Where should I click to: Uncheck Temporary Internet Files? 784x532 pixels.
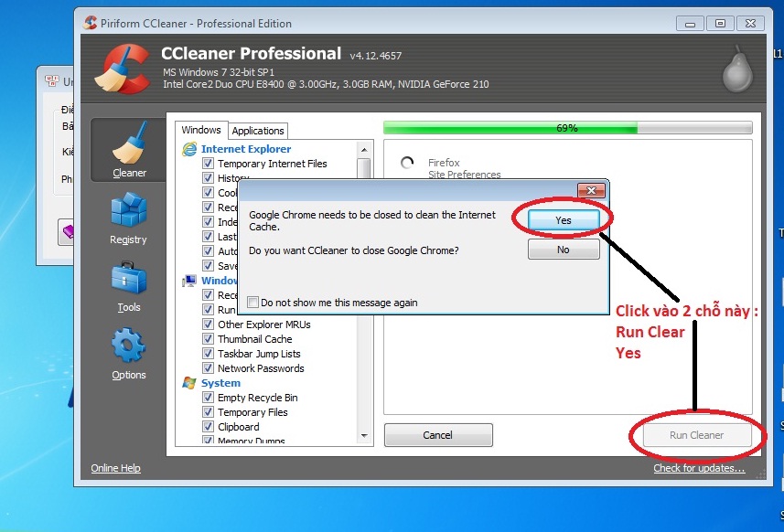coord(208,164)
